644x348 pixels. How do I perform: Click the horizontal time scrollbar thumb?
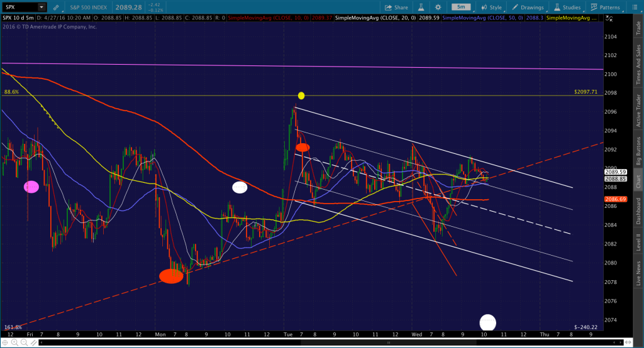click(x=388, y=342)
